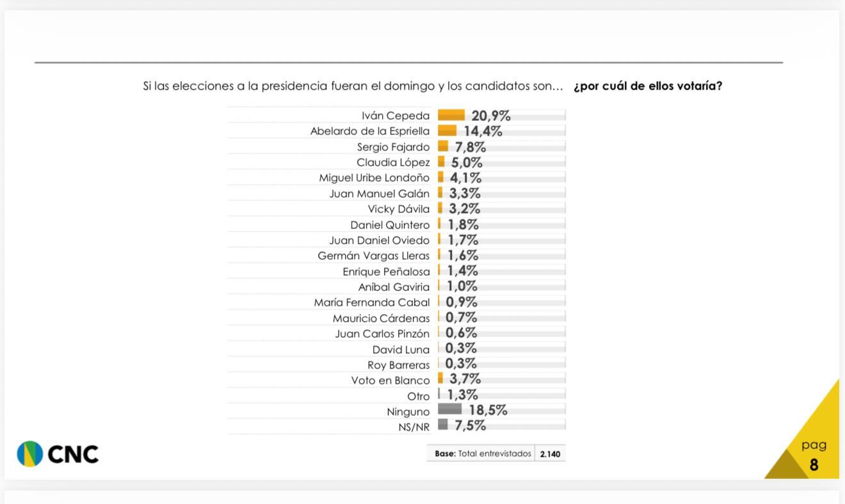This screenshot has width=845, height=504.
Task: Click the gray bar for Ninguno
Action: coord(449,409)
